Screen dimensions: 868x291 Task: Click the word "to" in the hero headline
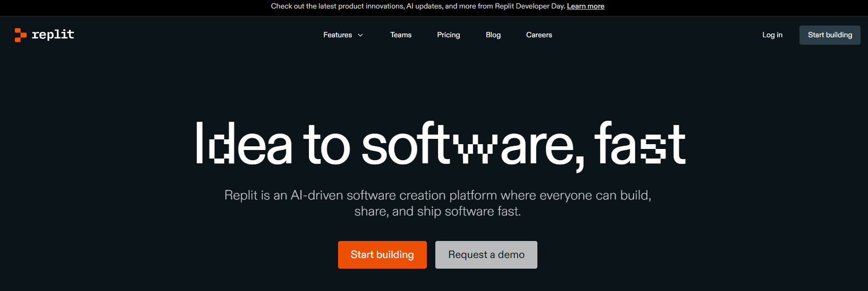(x=326, y=145)
